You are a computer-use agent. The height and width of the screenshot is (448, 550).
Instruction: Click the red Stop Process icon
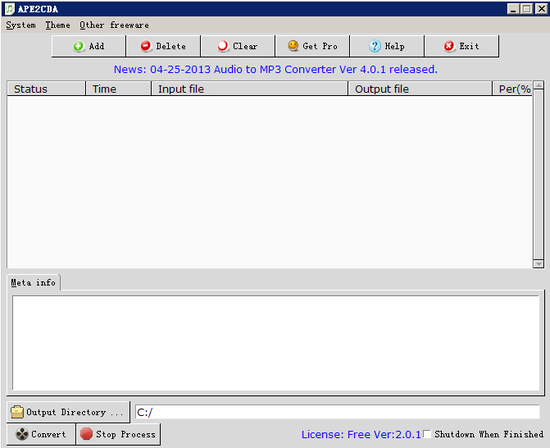[x=86, y=434]
